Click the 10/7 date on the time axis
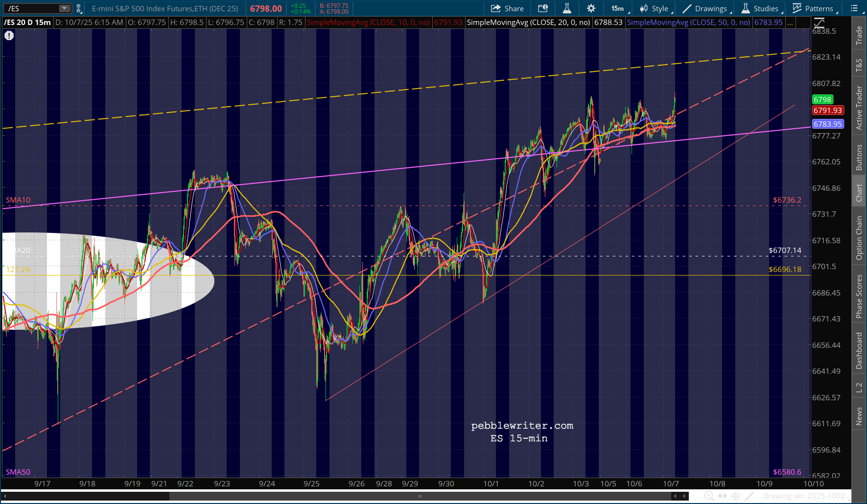Screen dimensions: 867x504 pyautogui.click(x=671, y=484)
